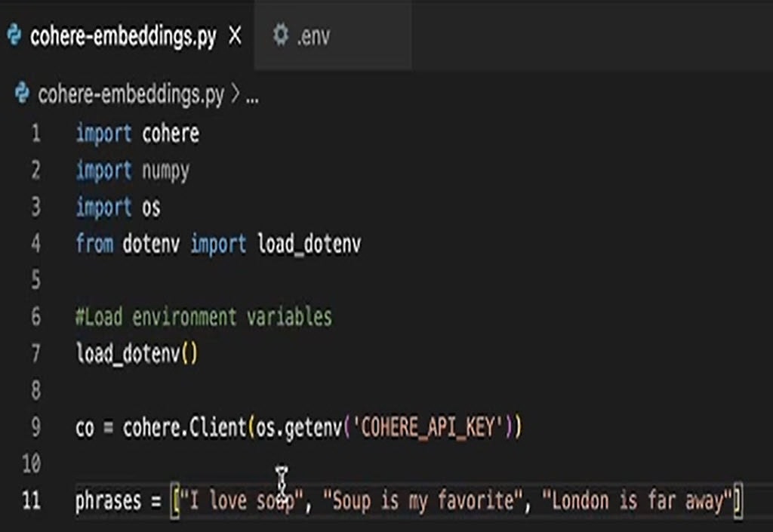Click the load_dotenv() call on line 7
Screen dimensions: 773x532
click(x=136, y=353)
